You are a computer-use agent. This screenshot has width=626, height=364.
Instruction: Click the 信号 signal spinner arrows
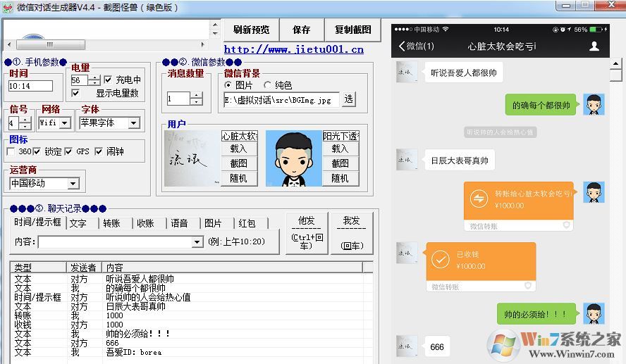tap(25, 123)
